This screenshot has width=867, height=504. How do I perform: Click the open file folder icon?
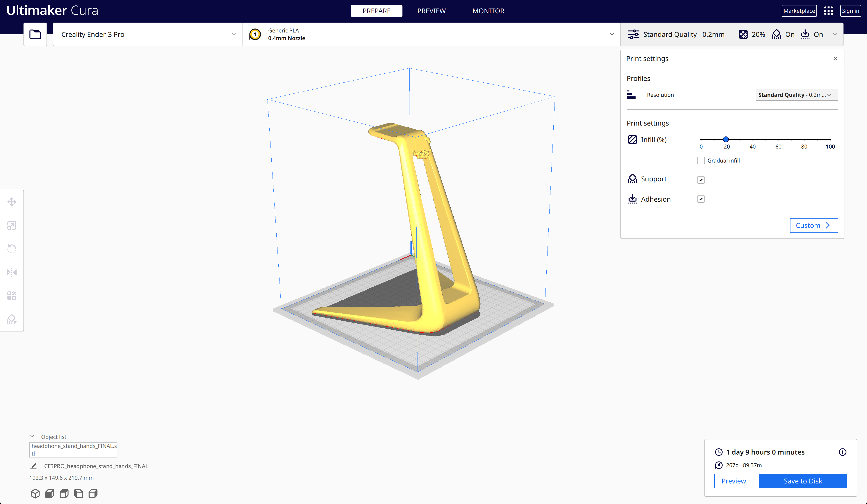(x=35, y=34)
